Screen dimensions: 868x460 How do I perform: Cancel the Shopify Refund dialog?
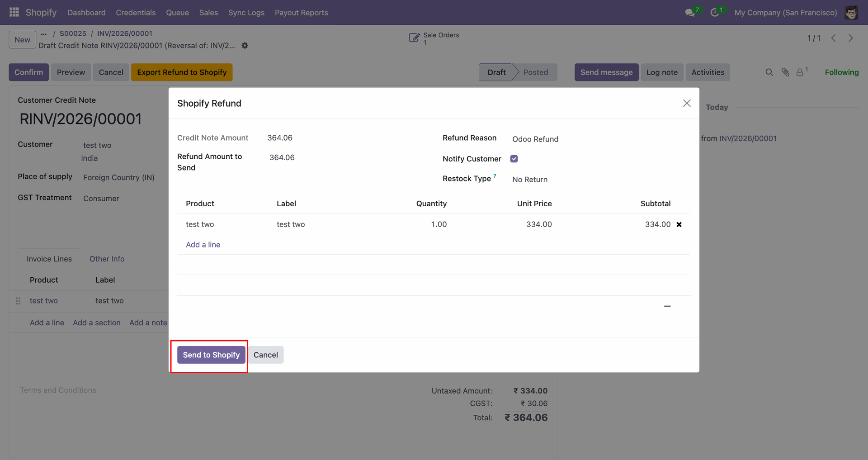tap(266, 355)
